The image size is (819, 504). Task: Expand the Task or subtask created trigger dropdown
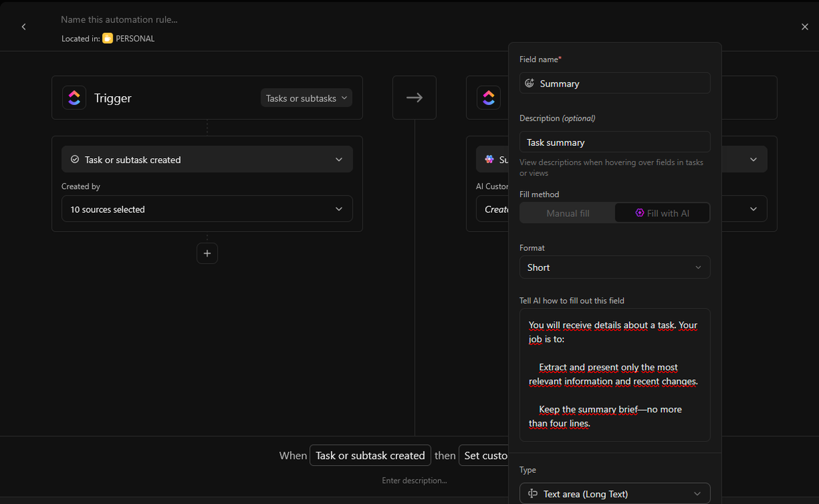[x=207, y=159]
